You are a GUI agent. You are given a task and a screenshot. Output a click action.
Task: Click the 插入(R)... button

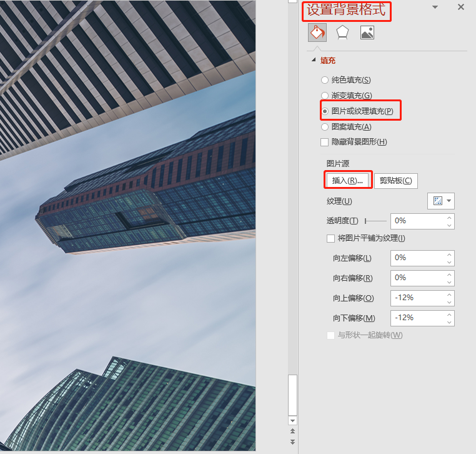pyautogui.click(x=347, y=181)
